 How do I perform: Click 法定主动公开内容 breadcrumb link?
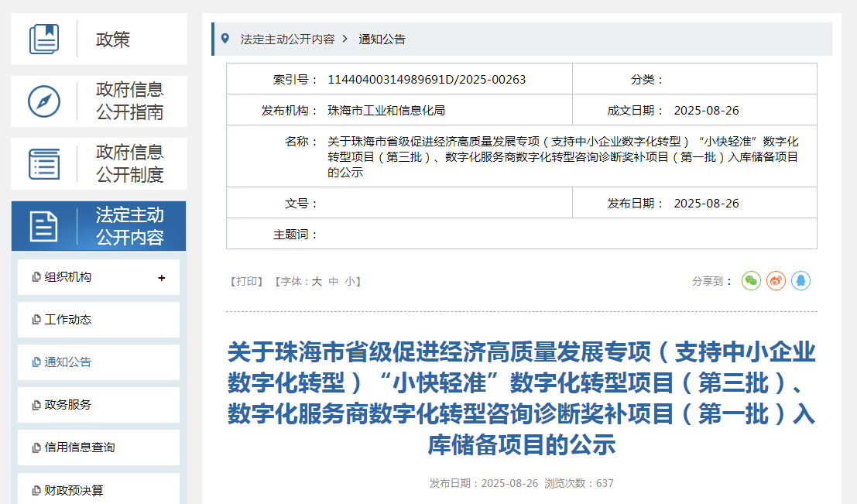[287, 39]
